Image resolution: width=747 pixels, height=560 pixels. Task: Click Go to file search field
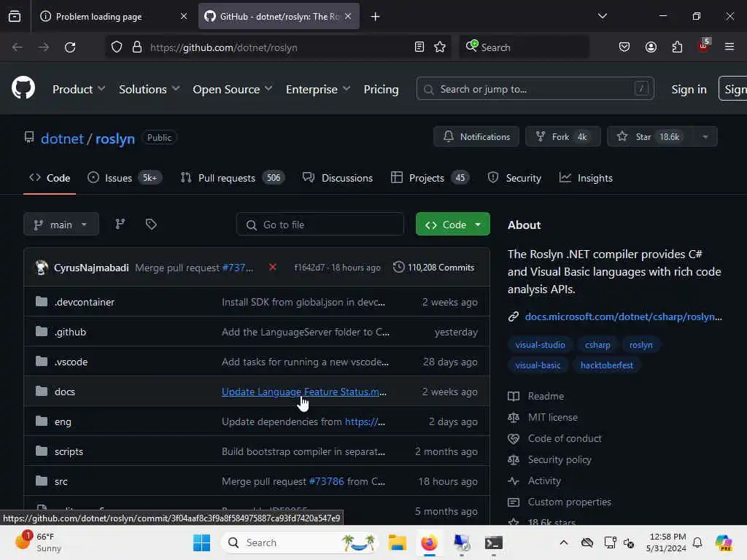320,225
